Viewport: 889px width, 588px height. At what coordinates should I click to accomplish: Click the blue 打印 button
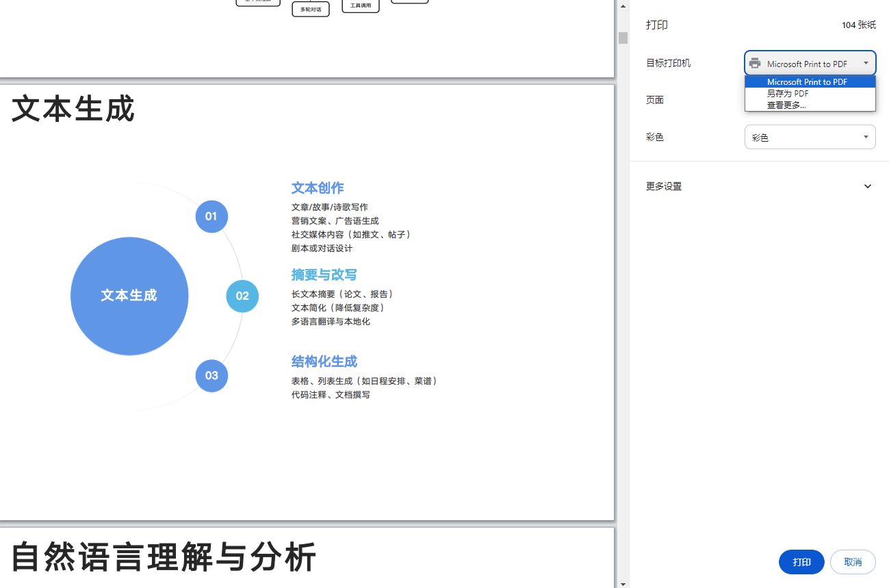pos(801,561)
